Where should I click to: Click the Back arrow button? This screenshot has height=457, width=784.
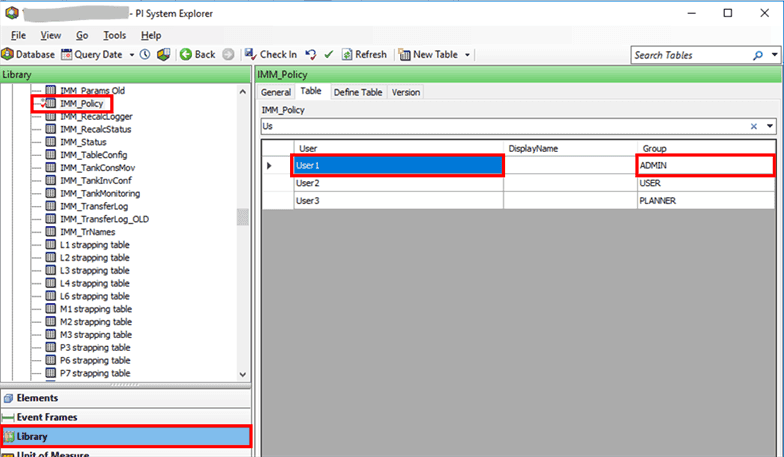coord(198,54)
